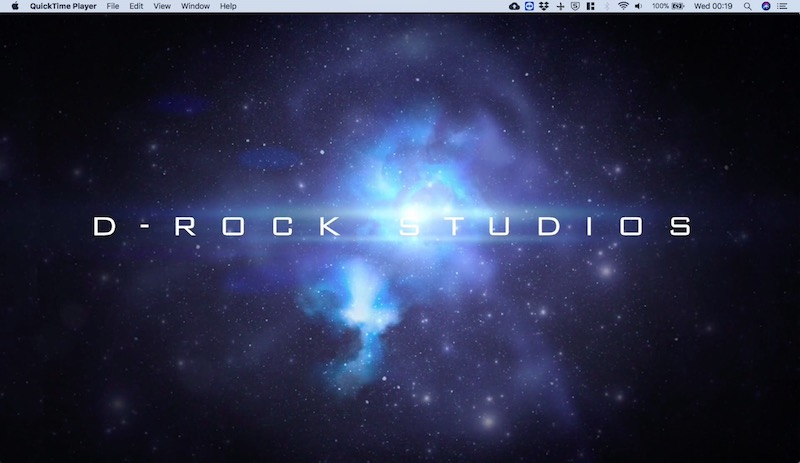Click the plus-shaped menu bar icon

[560, 6]
